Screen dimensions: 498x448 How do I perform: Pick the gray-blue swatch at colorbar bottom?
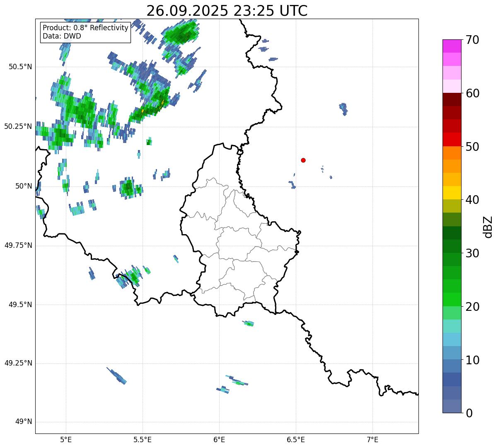(x=452, y=407)
